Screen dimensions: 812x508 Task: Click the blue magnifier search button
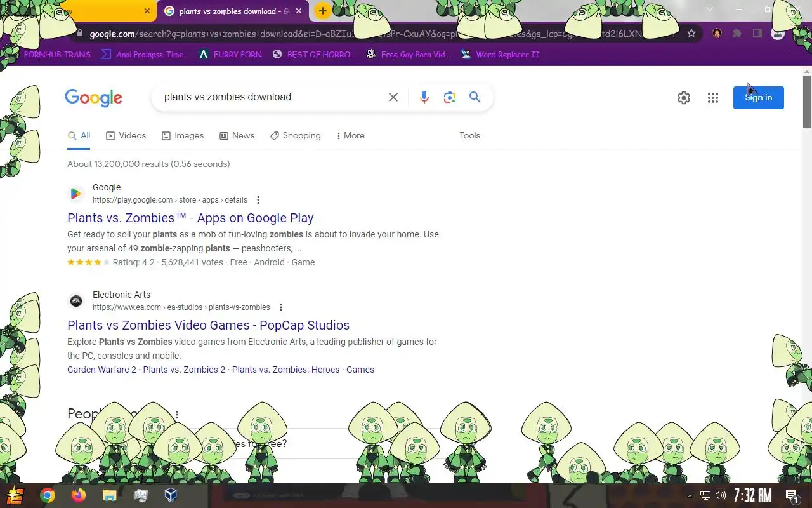tap(475, 97)
